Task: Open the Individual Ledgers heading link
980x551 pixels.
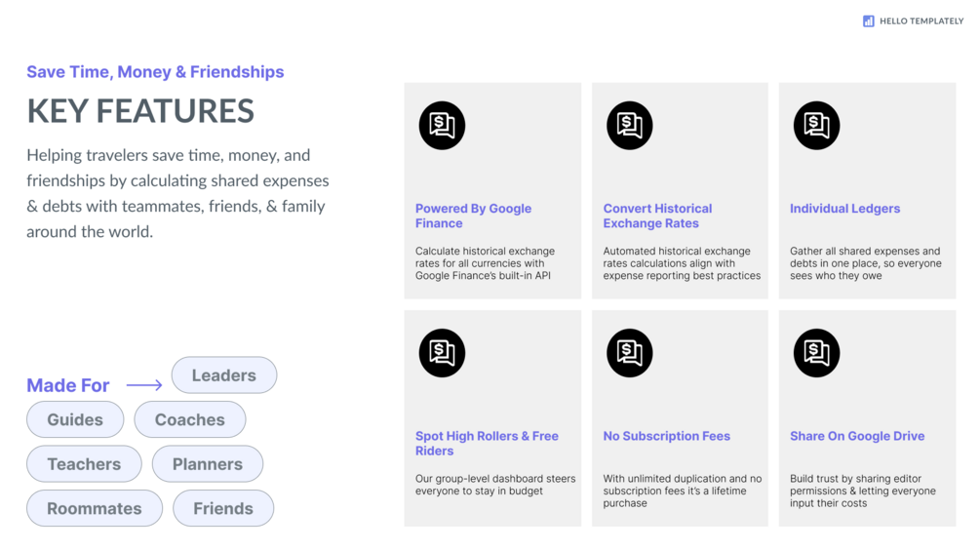Action: pyautogui.click(x=844, y=209)
